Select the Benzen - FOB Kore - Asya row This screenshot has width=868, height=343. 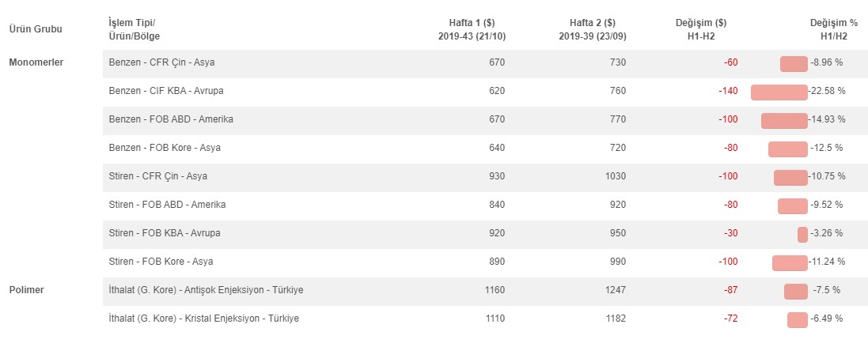pyautogui.click(x=485, y=149)
